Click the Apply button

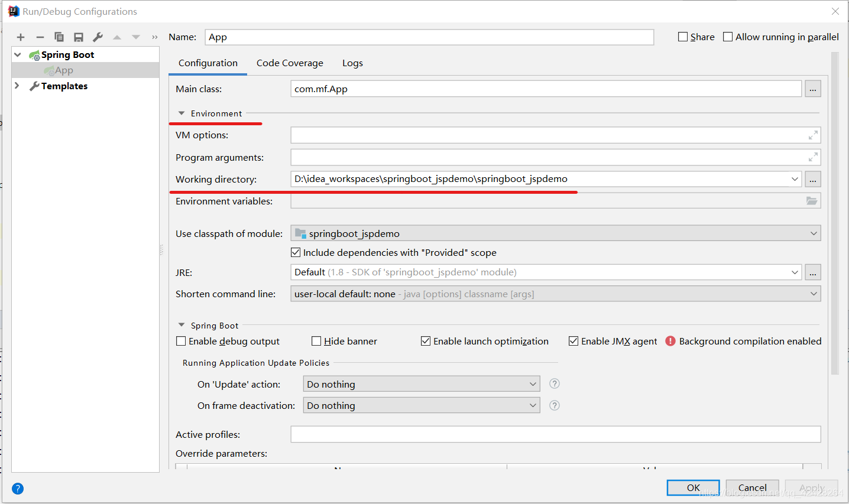tap(812, 488)
